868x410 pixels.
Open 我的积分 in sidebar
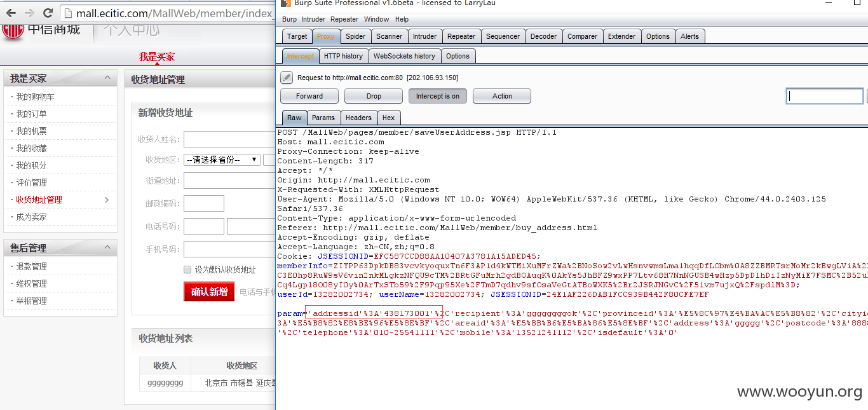tap(31, 165)
